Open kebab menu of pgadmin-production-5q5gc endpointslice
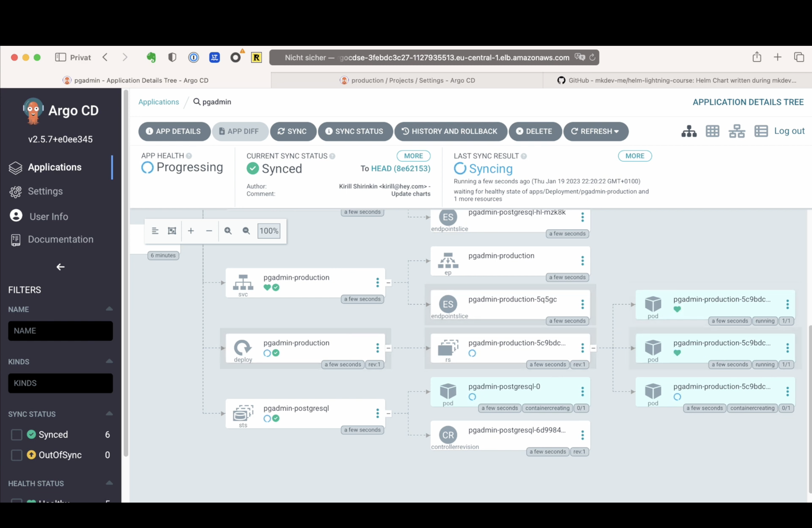 click(582, 304)
